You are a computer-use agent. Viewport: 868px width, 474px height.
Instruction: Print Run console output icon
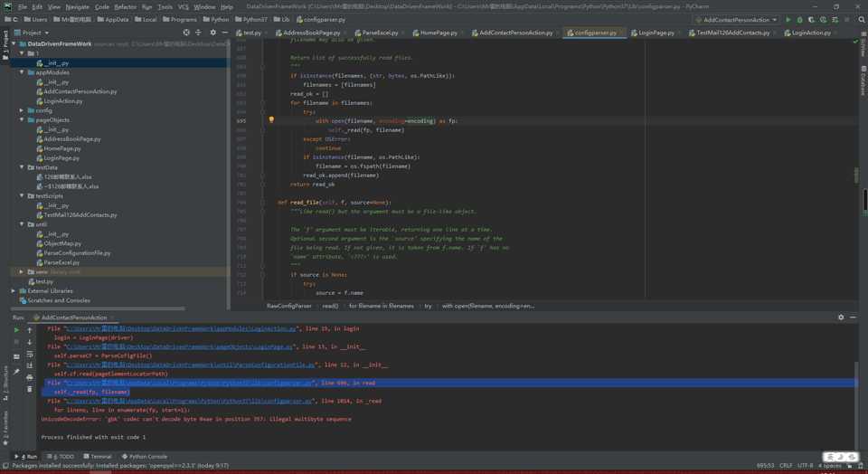tap(30, 377)
